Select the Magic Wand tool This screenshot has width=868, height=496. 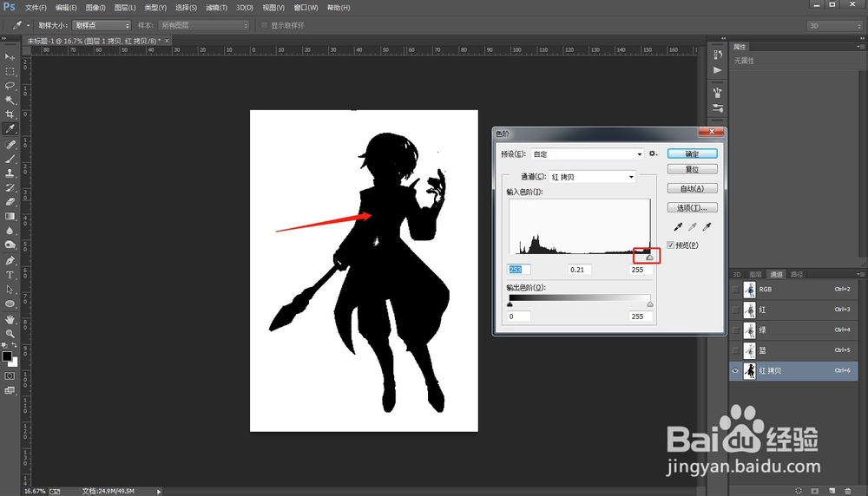point(10,100)
